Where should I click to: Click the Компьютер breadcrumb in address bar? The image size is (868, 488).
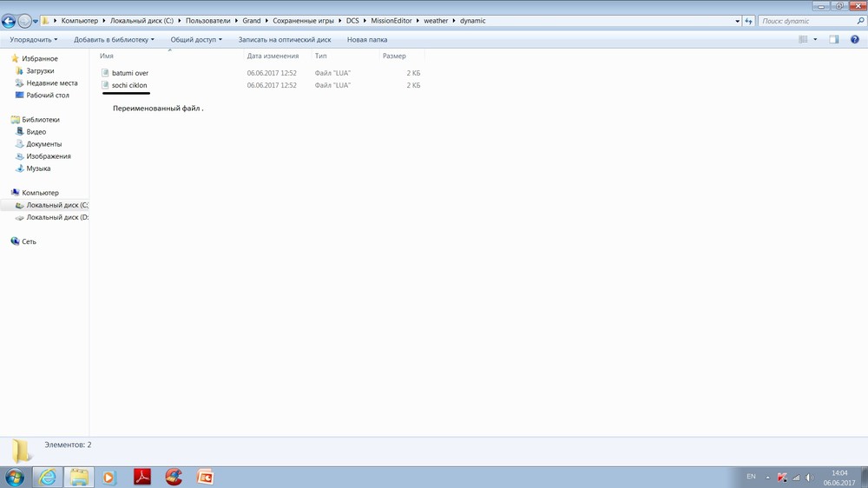pos(79,21)
